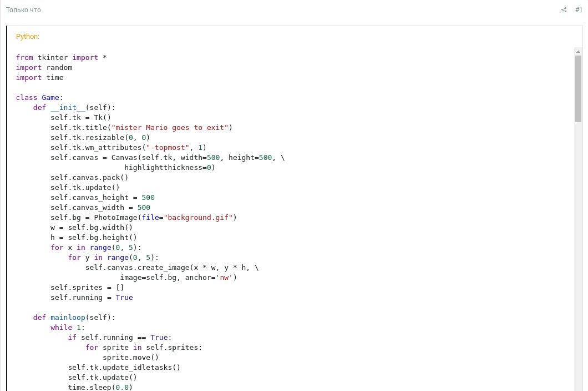This screenshot has width=588, height=391.
Task: Click the "self.tk.update_idletasks()" line
Action: point(124,367)
